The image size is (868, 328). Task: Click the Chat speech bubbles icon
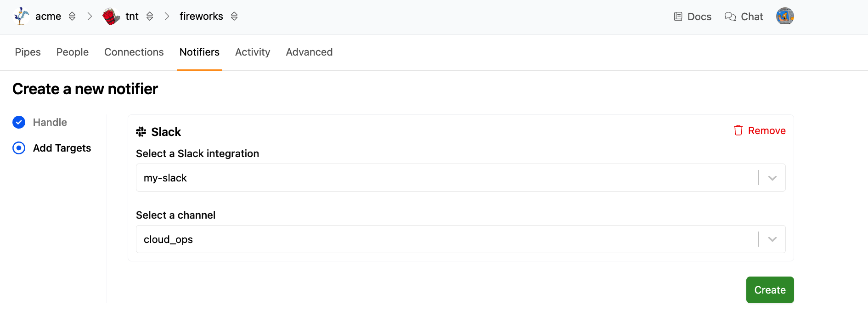[730, 17]
